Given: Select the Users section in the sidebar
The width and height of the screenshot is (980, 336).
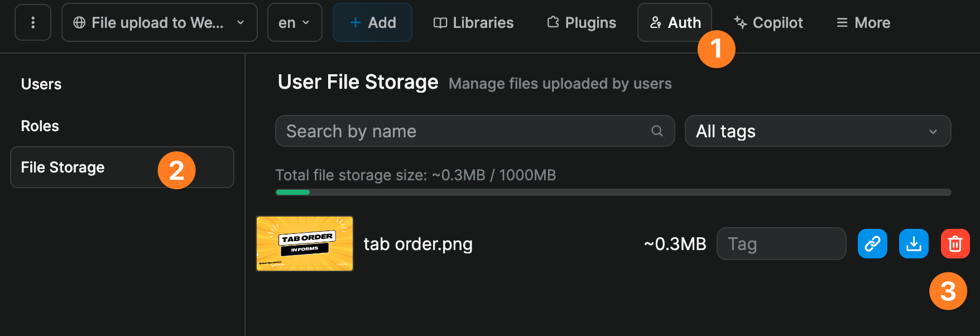Looking at the screenshot, I should (x=41, y=84).
